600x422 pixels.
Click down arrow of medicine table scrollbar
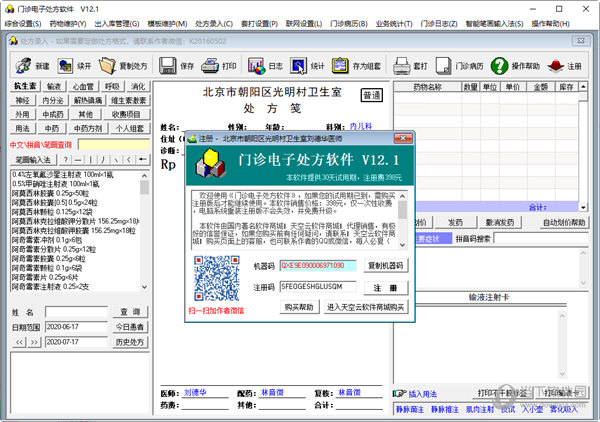583,207
